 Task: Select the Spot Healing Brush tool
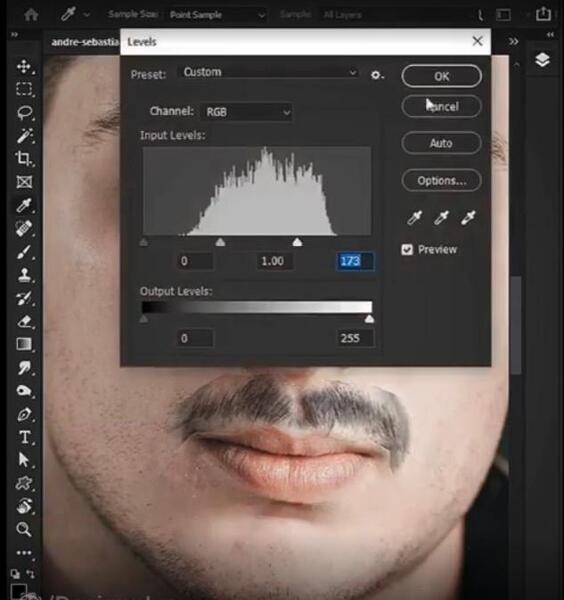coord(24,228)
